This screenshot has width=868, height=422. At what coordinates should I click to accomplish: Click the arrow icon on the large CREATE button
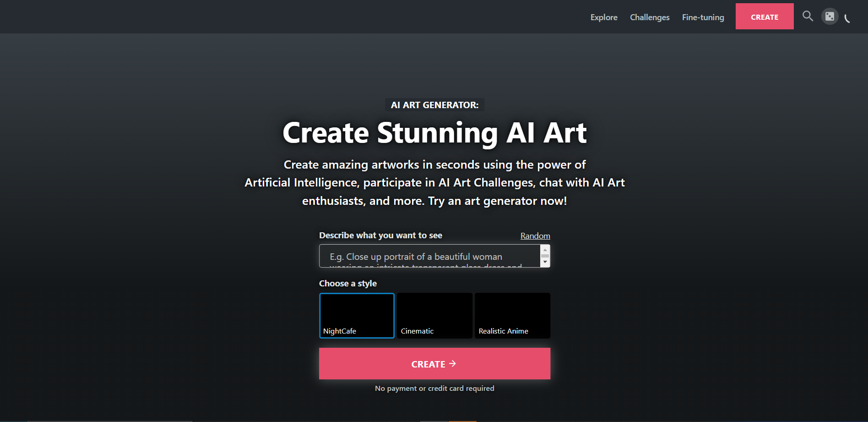453,364
